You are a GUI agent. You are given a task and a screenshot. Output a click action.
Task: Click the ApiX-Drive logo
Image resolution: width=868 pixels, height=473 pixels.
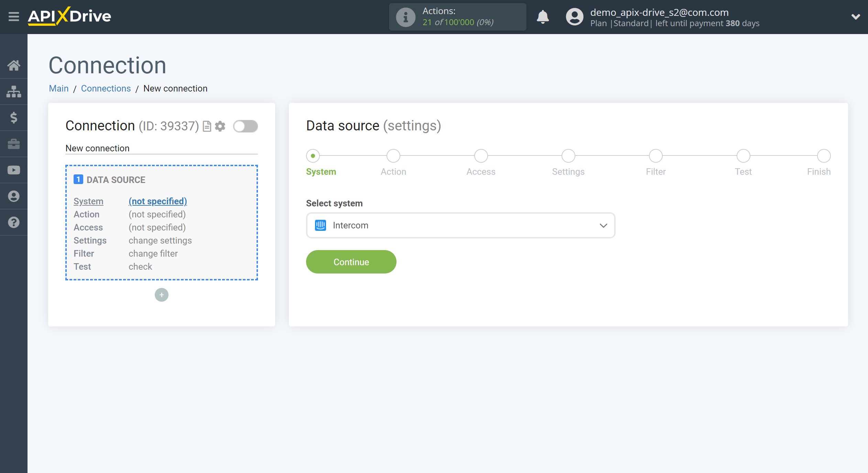pyautogui.click(x=69, y=16)
